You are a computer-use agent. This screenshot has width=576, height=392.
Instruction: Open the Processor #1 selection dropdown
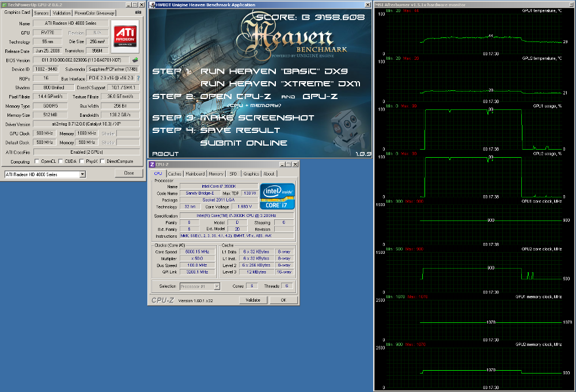tap(217, 286)
